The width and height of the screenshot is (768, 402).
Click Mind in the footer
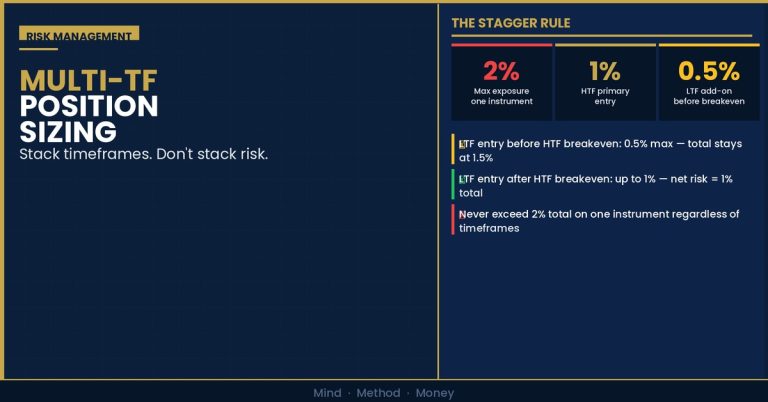click(x=327, y=393)
